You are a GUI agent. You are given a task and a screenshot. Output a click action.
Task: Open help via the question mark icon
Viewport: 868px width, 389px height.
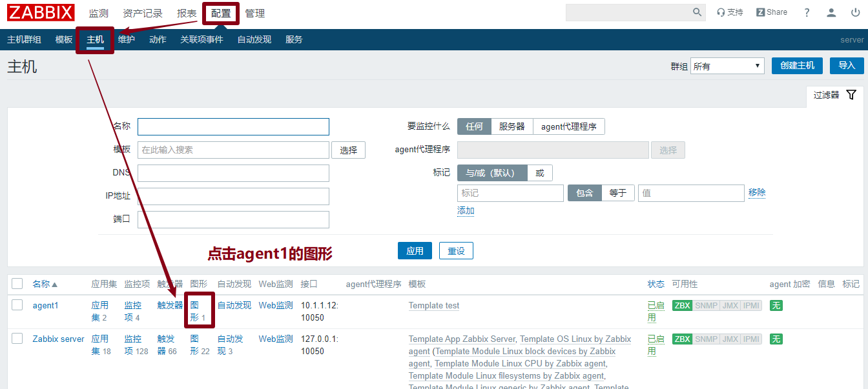coord(807,12)
